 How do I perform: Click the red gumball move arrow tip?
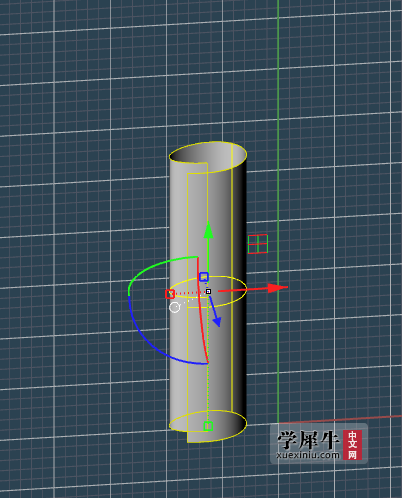(278, 288)
